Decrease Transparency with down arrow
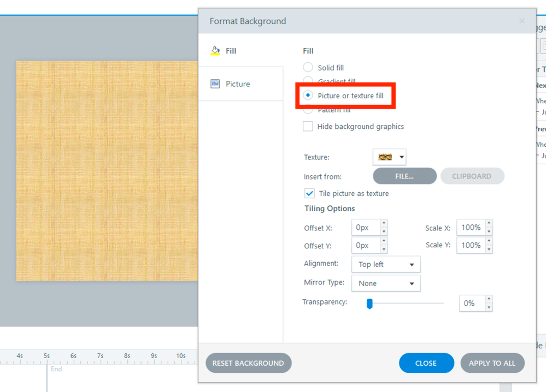The width and height of the screenshot is (546, 392). point(489,307)
